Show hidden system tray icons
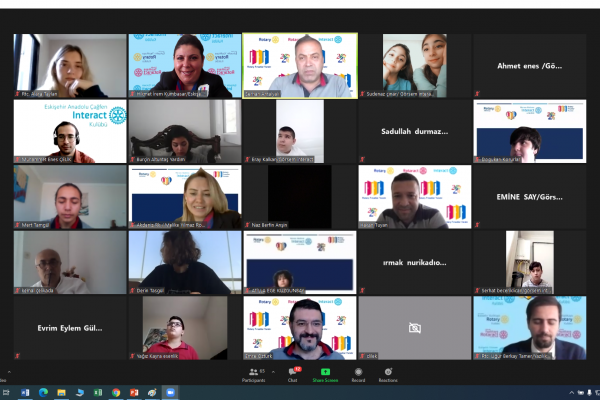Viewport: 600px width, 400px height. pyautogui.click(x=571, y=393)
